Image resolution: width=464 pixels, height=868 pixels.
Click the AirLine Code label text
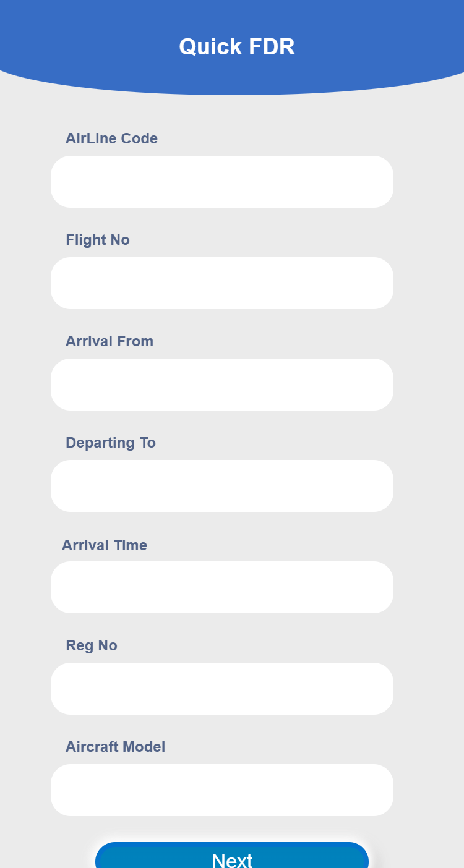click(111, 138)
